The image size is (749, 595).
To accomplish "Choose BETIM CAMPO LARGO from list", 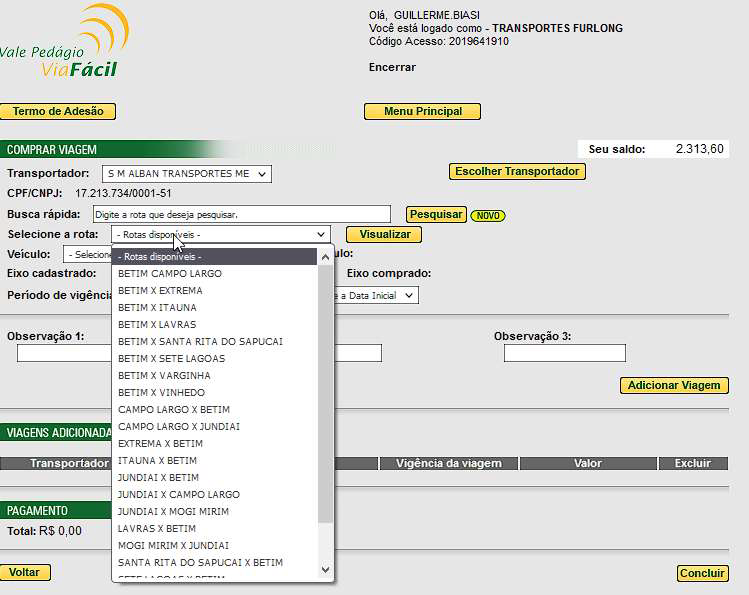I will [x=170, y=273].
